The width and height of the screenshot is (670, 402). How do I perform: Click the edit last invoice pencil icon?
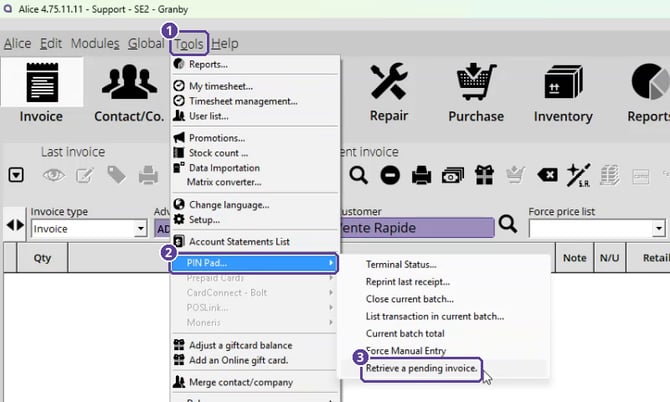[85, 175]
